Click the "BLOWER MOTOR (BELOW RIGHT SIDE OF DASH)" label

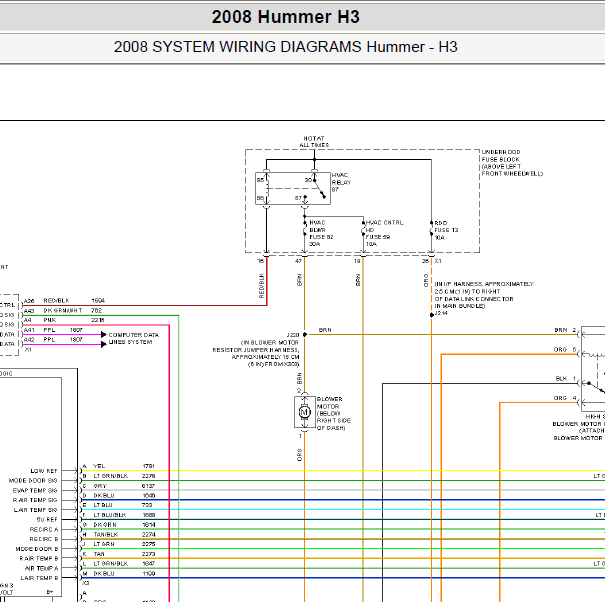334,413
